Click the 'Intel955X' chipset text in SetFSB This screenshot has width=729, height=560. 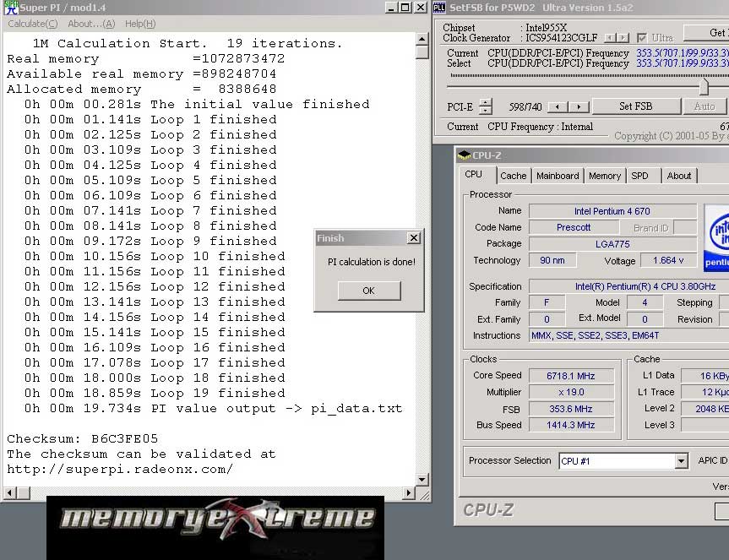[x=547, y=27]
